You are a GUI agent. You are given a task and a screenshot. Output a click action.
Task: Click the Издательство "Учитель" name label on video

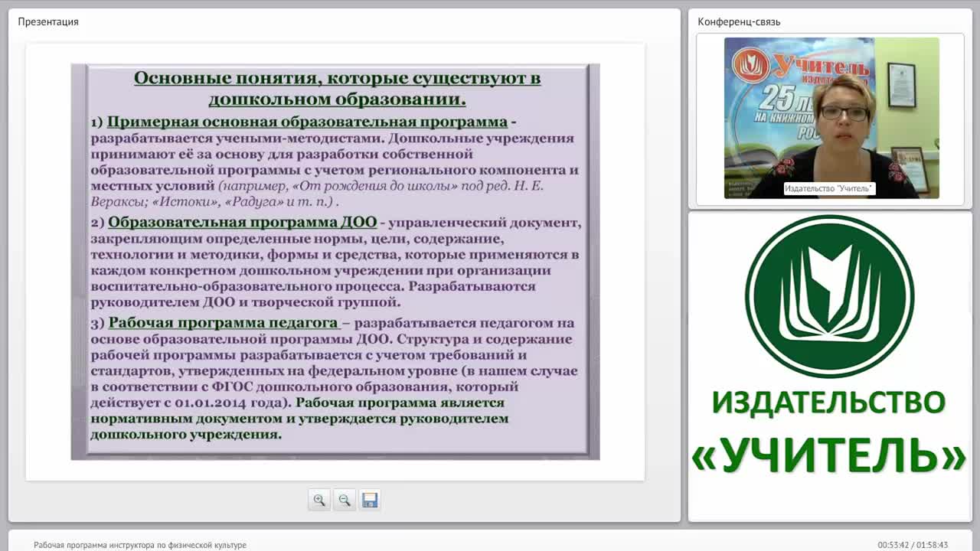point(830,188)
